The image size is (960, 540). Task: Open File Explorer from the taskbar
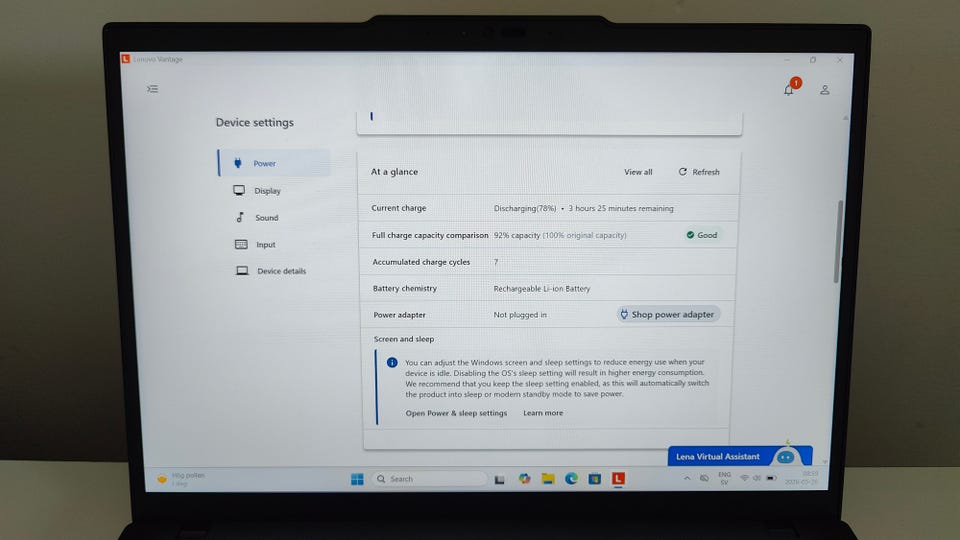(548, 479)
